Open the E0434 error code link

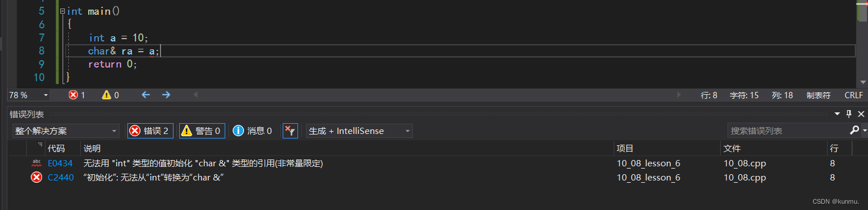(61, 163)
